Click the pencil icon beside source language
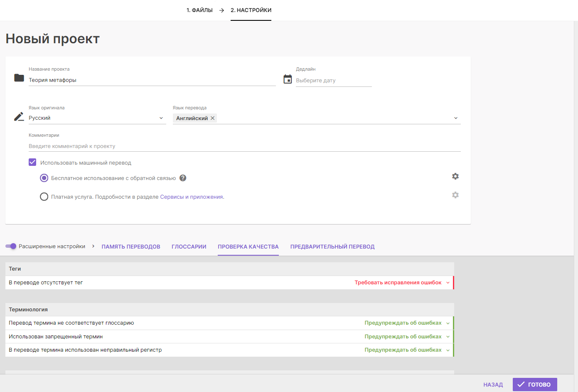The height and width of the screenshot is (392, 578). pyautogui.click(x=19, y=116)
